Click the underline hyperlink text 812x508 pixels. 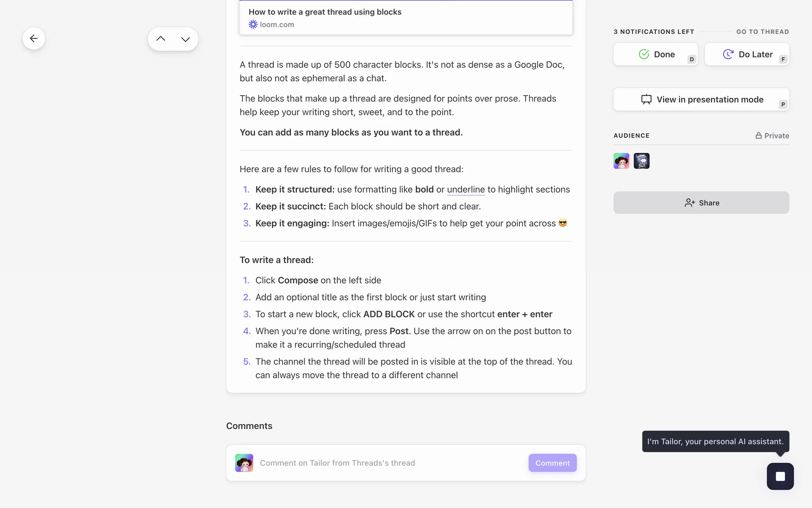466,190
